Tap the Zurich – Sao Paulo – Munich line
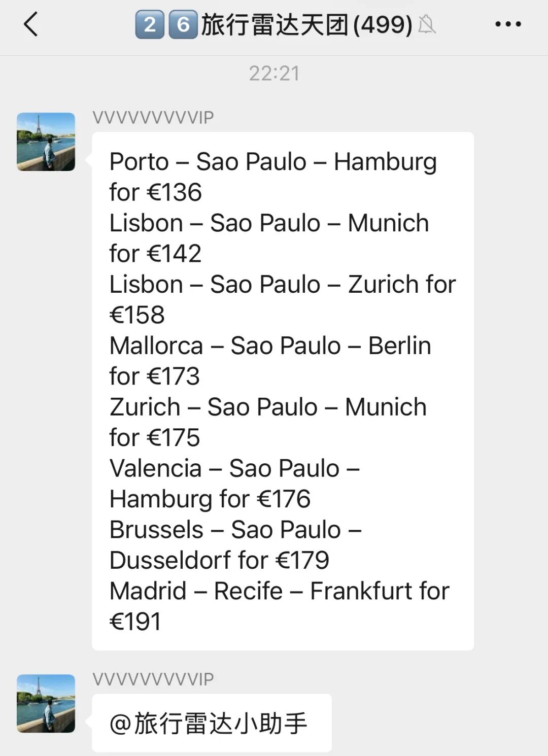548x756 pixels. click(x=268, y=407)
